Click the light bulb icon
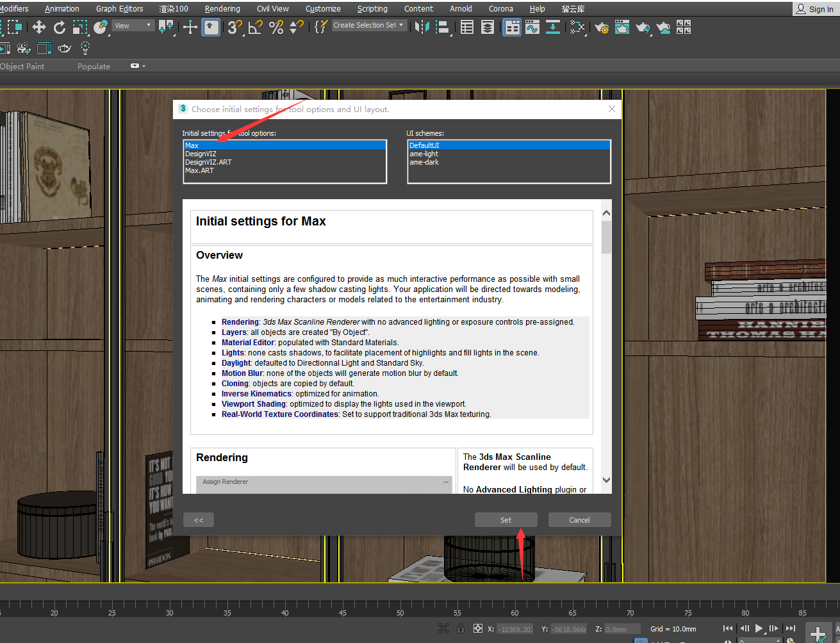Image resolution: width=840 pixels, height=643 pixels. coord(85,48)
